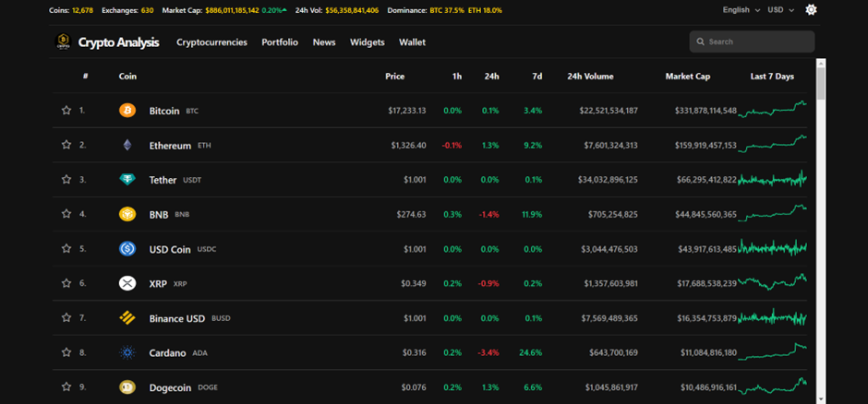Open Tether's last 7 days sparkline
Screen dimensions: 868x404
[x=772, y=179]
